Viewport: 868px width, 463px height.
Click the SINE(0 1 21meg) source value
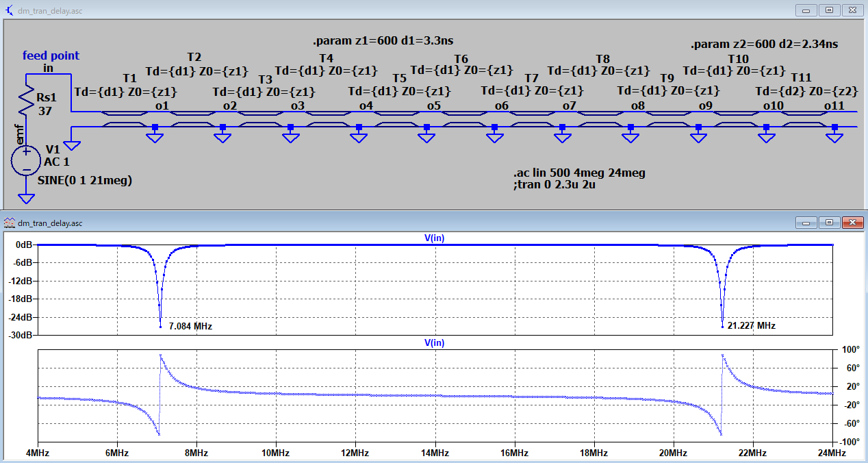(85, 181)
